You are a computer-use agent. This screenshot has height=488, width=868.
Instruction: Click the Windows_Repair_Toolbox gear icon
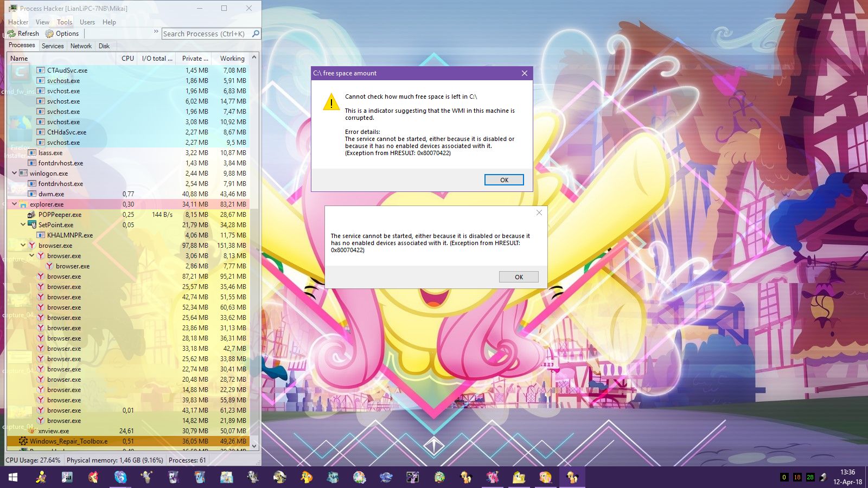23,441
